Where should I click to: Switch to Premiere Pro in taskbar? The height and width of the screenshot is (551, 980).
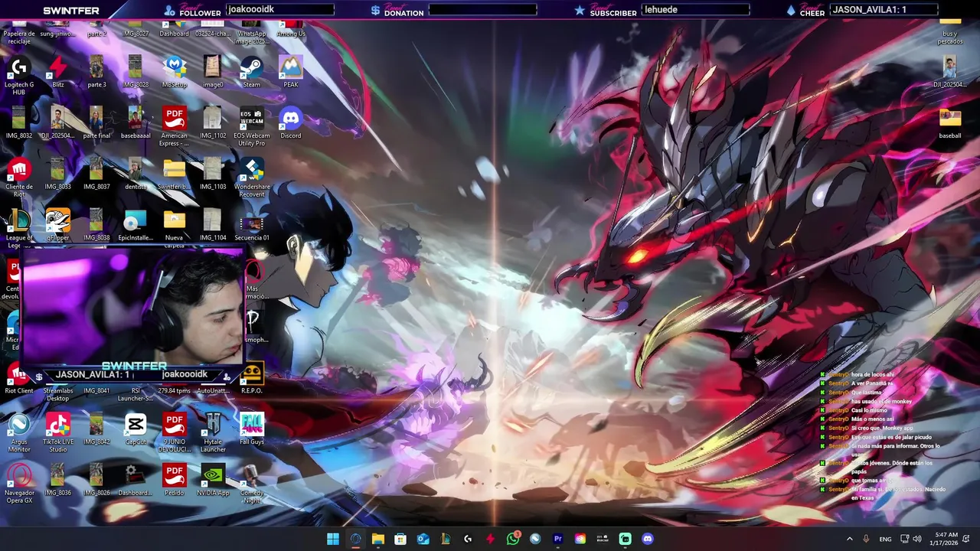click(x=558, y=539)
